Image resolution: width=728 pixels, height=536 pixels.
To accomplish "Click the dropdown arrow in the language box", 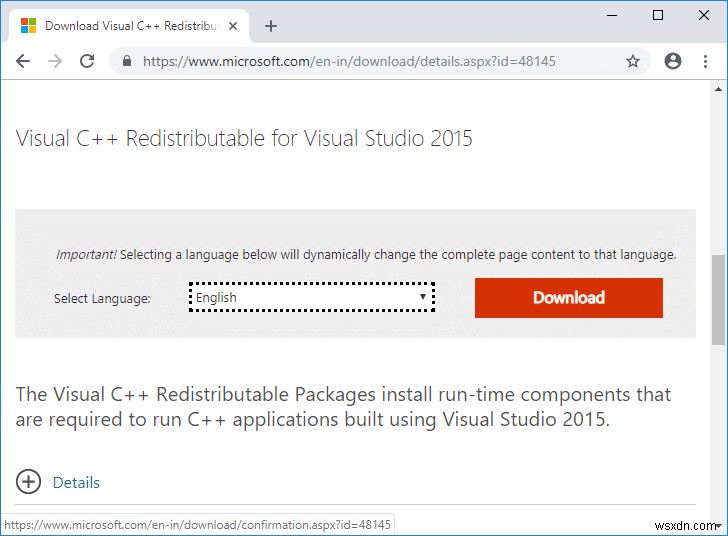I will pyautogui.click(x=422, y=297).
